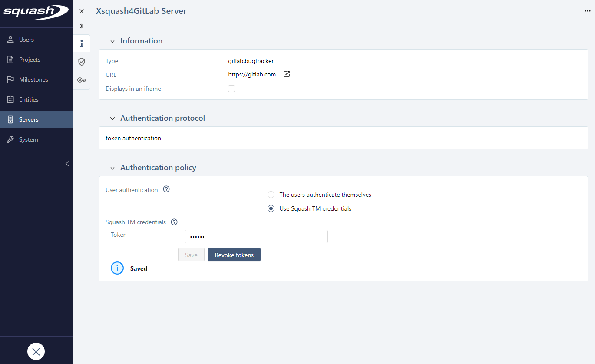595x364 pixels.
Task: Select 'Use Squash TM credentials' option
Action: coord(271,208)
